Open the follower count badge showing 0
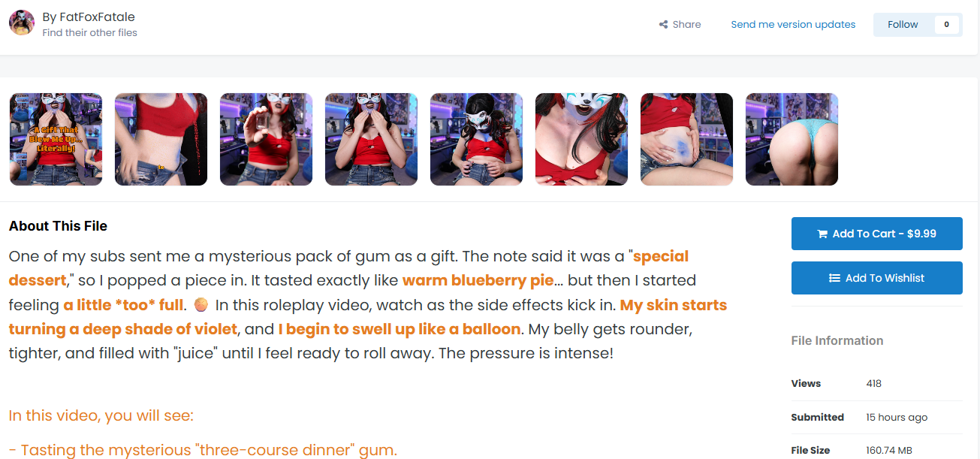The width and height of the screenshot is (980, 459). click(946, 25)
